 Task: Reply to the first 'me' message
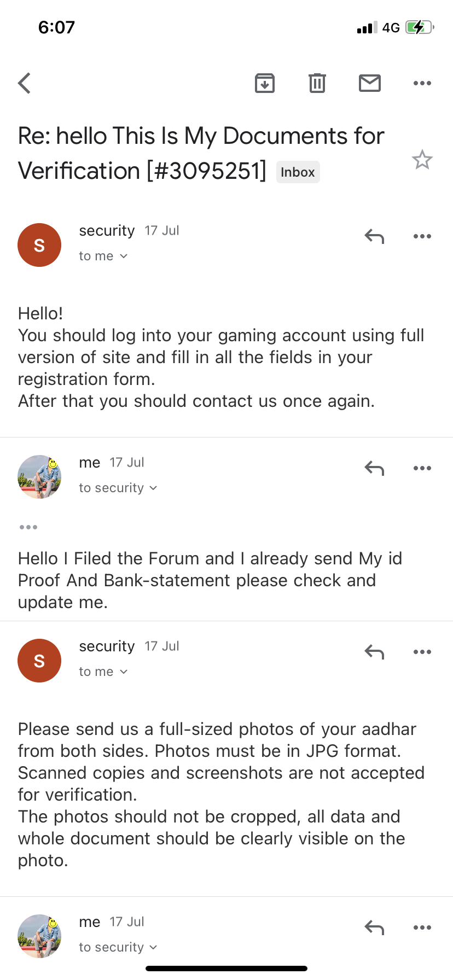point(375,468)
